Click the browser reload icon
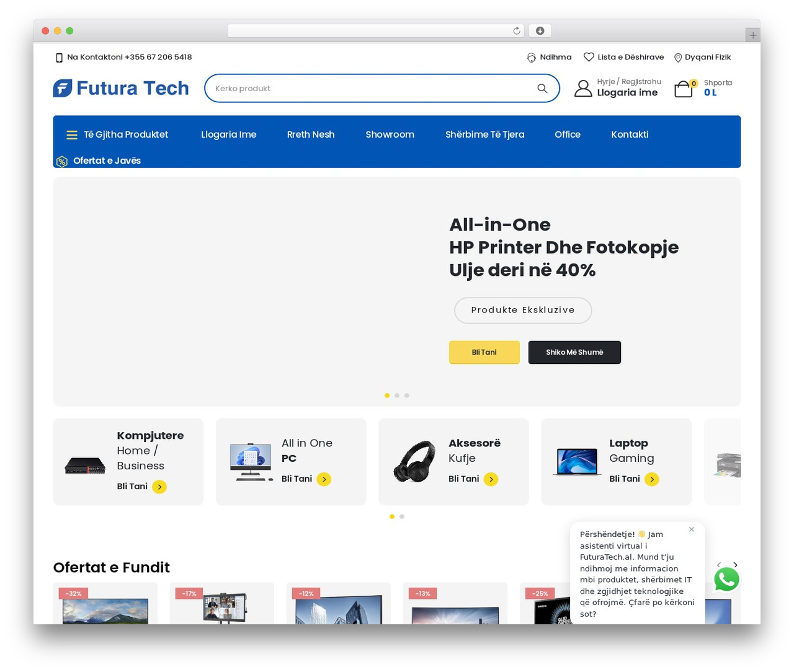This screenshot has height=672, width=794. pyautogui.click(x=517, y=31)
